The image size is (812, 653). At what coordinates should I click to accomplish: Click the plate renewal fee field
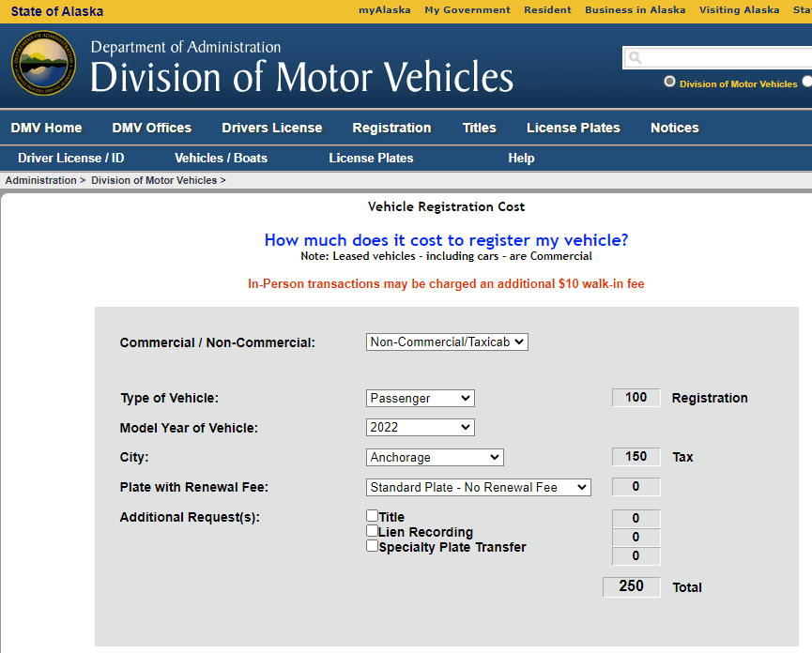(636, 486)
